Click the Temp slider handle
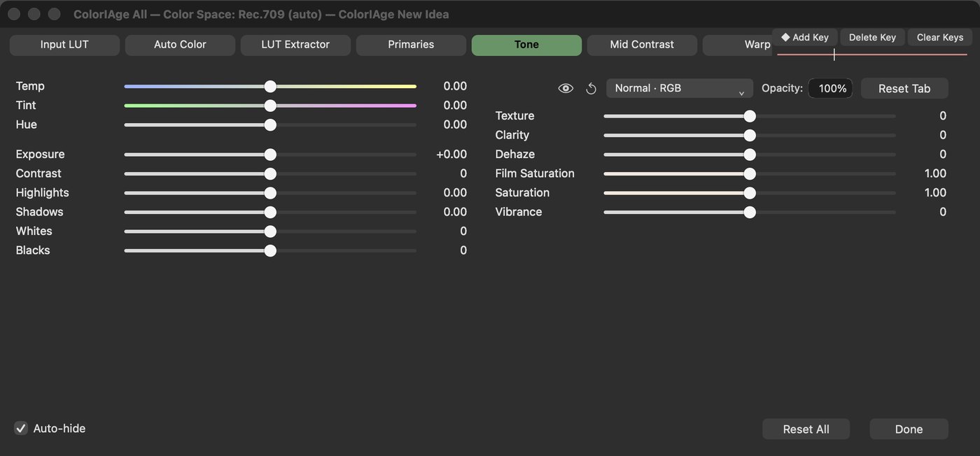980x456 pixels. click(270, 87)
